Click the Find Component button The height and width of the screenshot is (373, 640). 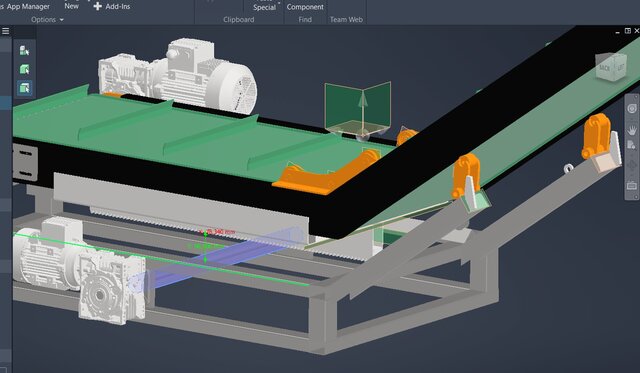(305, 7)
